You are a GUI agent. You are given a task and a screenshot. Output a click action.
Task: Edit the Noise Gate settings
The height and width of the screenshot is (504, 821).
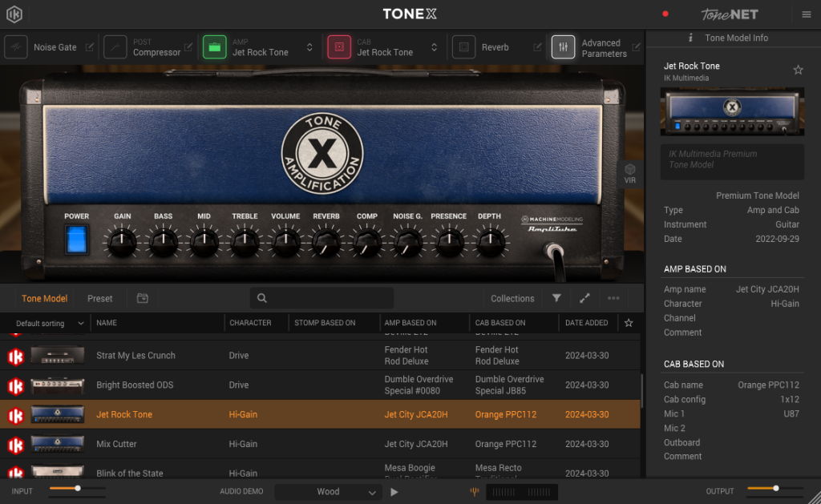(90, 47)
